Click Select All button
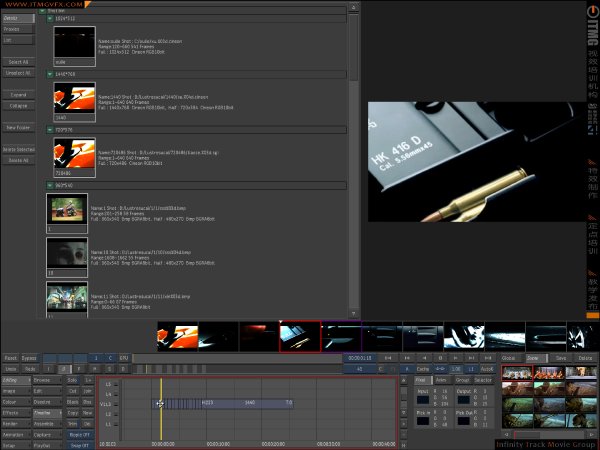The width and height of the screenshot is (600, 450). 18,62
